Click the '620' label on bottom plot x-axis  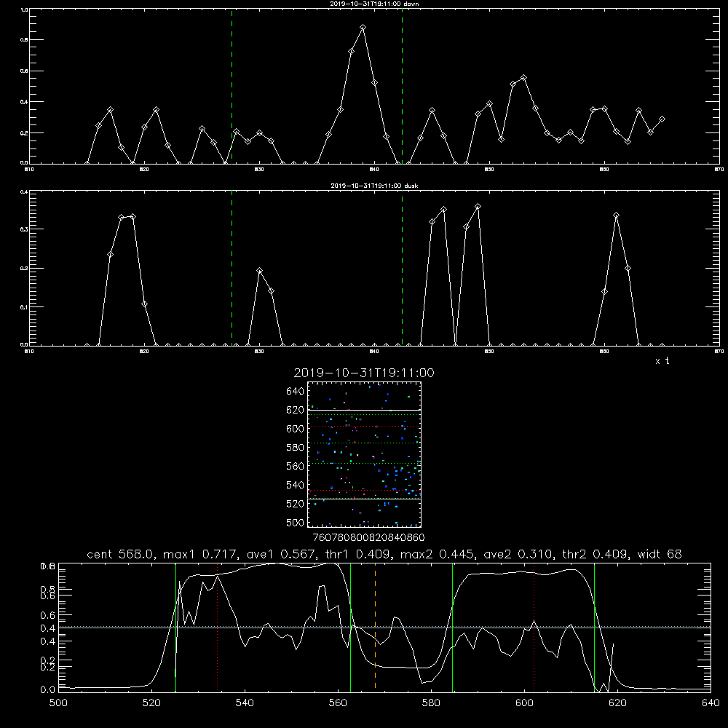point(617,703)
